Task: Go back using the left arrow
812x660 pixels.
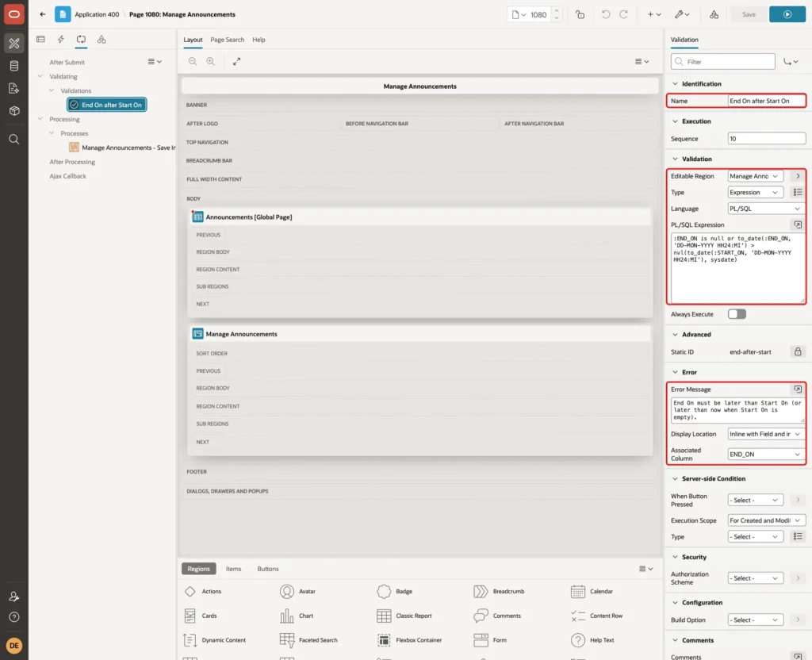Action: click(x=43, y=14)
